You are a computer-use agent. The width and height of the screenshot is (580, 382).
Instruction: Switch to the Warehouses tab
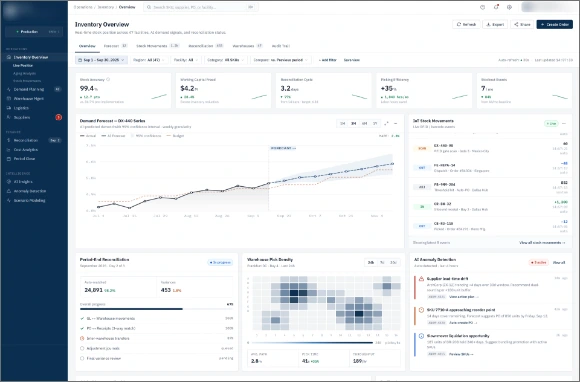click(x=247, y=46)
